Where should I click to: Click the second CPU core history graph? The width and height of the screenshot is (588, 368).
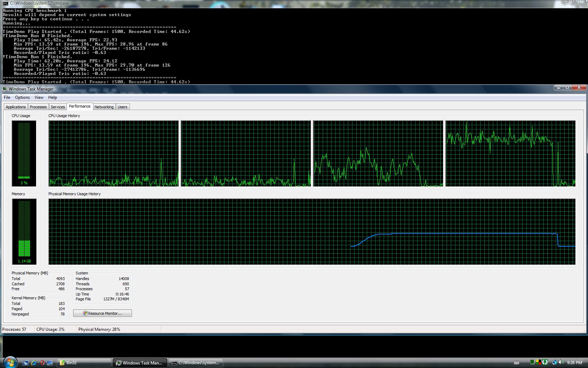point(246,154)
